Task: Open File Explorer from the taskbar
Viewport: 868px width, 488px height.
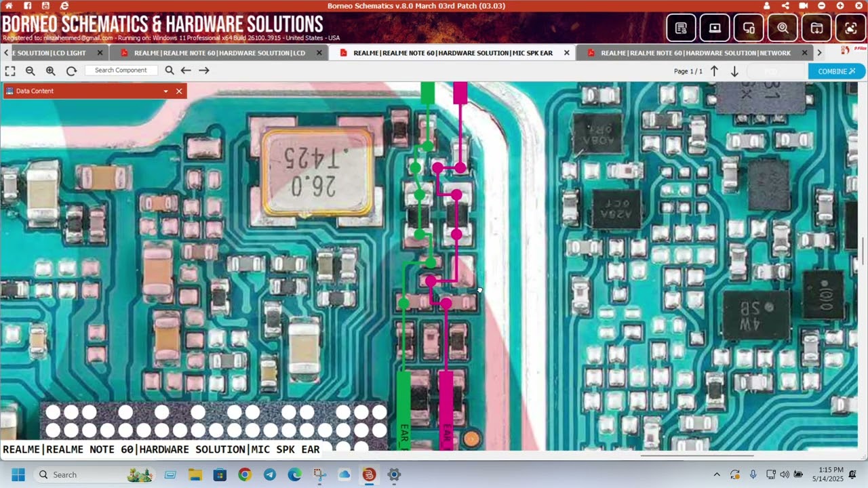Action: (195, 474)
